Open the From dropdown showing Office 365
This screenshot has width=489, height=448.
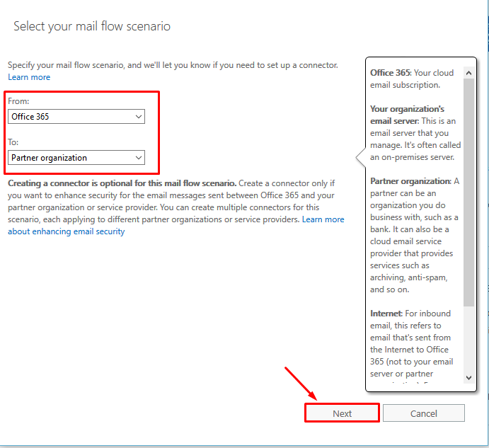(x=76, y=116)
